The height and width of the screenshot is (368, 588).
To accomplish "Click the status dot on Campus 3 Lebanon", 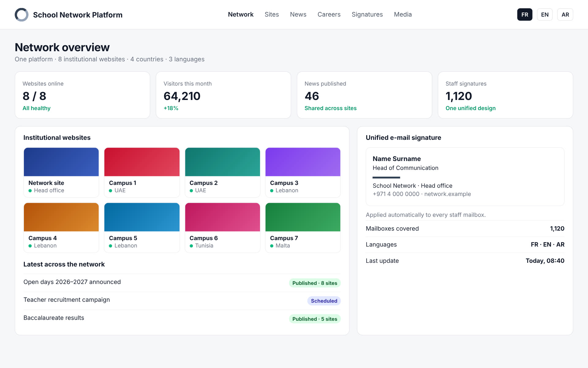I will tap(272, 191).
